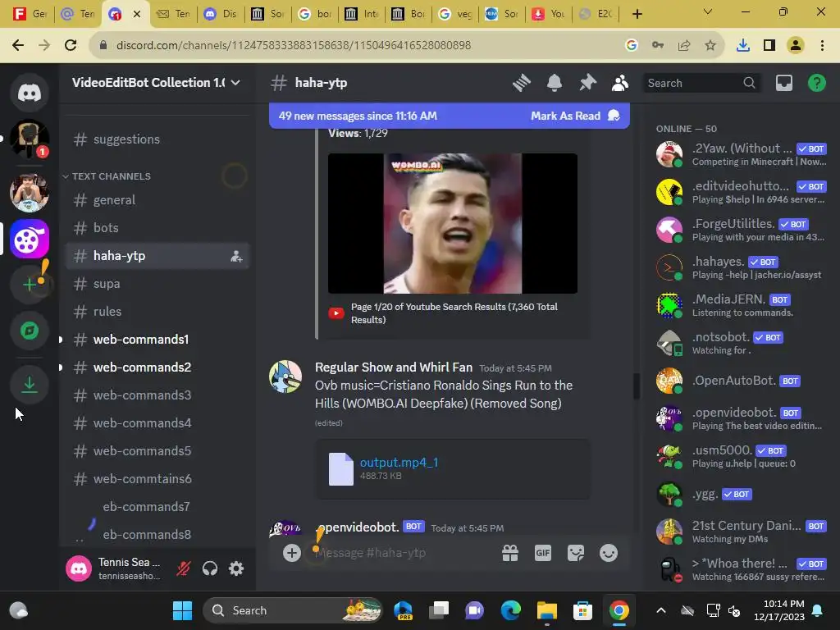Click Mark As Read on new messages bar
This screenshot has width=840, height=630.
[575, 116]
